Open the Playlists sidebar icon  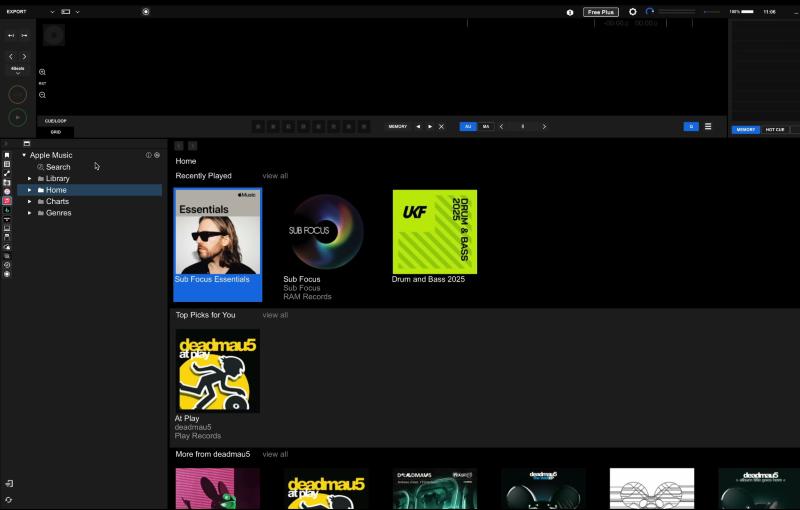point(7,164)
